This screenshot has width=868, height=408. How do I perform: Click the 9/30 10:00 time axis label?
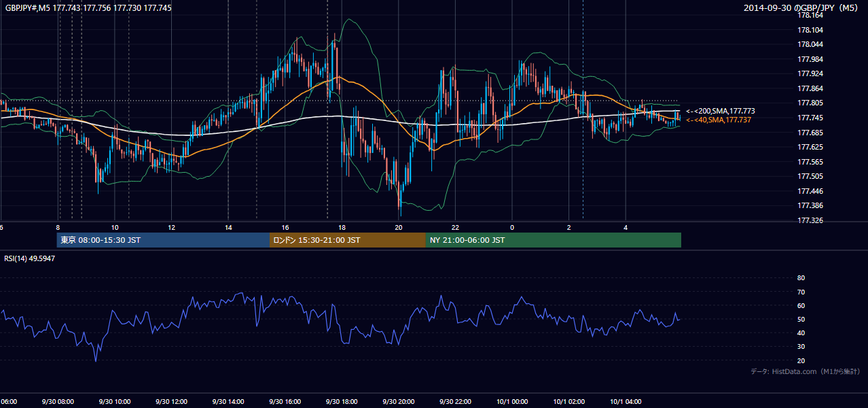click(x=115, y=402)
